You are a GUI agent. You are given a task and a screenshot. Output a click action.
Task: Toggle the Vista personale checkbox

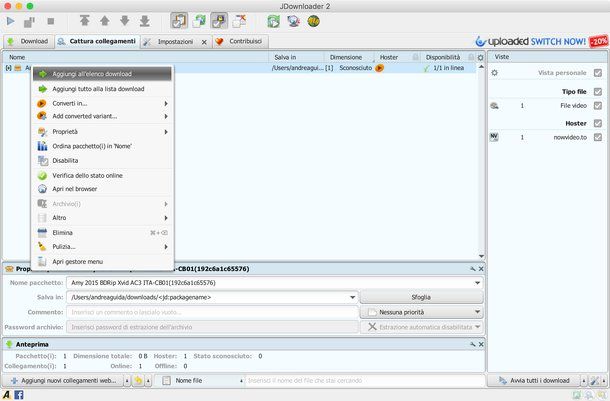click(x=598, y=73)
